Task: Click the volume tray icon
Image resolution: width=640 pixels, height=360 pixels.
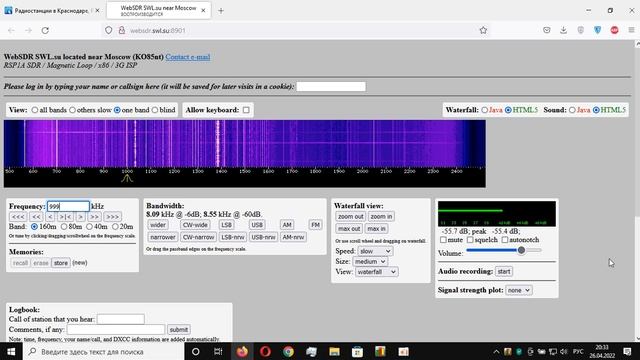Action: [x=564, y=351]
